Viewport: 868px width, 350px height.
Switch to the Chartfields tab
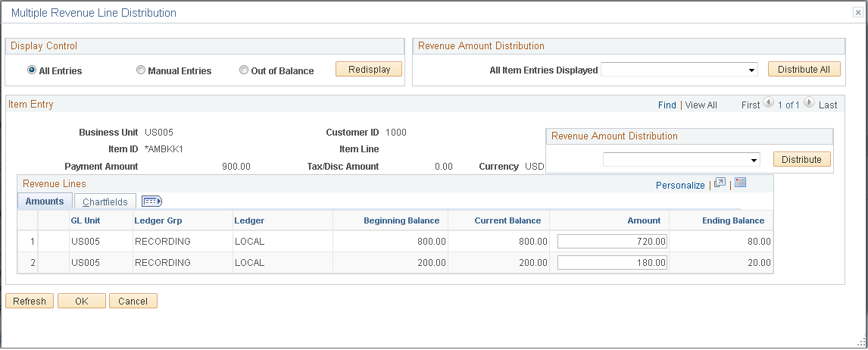105,202
